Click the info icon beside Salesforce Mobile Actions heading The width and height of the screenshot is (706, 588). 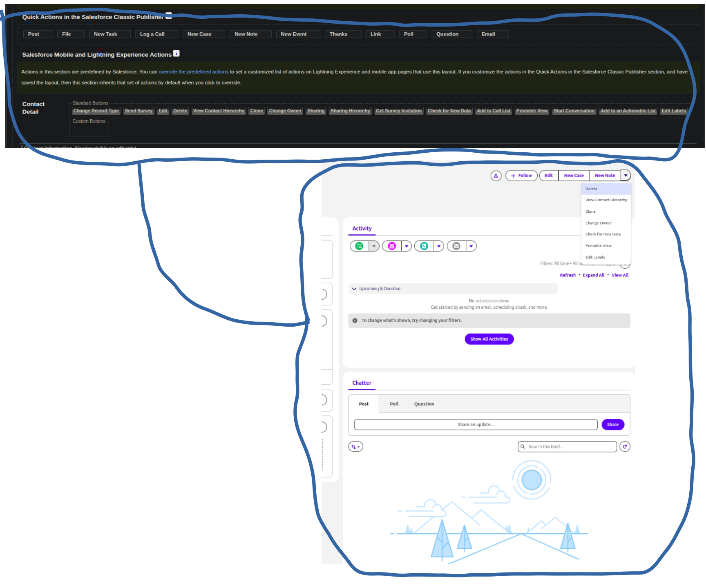[176, 53]
